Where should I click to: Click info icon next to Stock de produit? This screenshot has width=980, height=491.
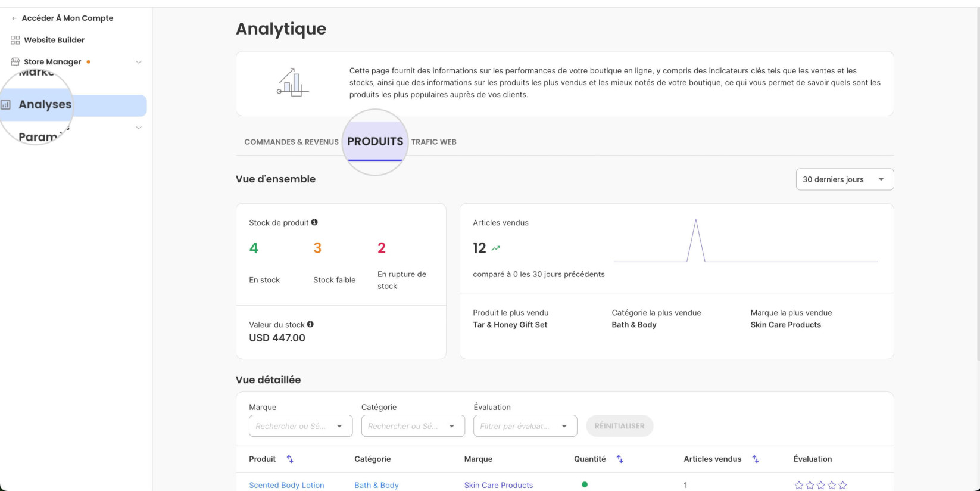[x=314, y=222]
